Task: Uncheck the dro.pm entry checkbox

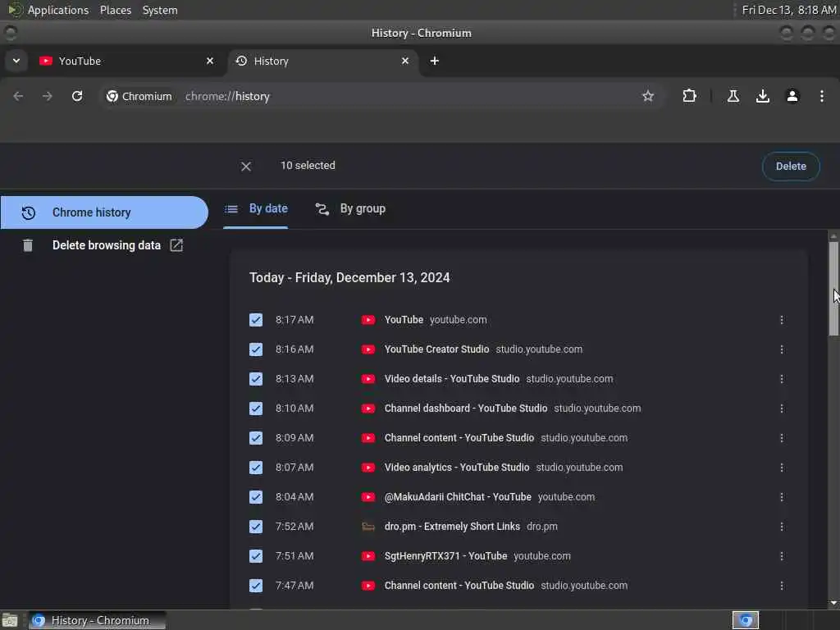Action: click(256, 527)
